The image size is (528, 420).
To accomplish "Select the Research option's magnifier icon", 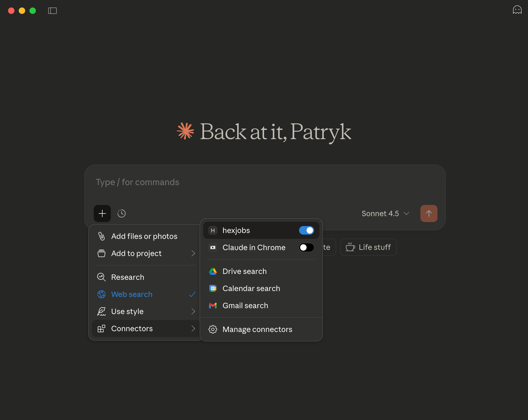I will (101, 277).
